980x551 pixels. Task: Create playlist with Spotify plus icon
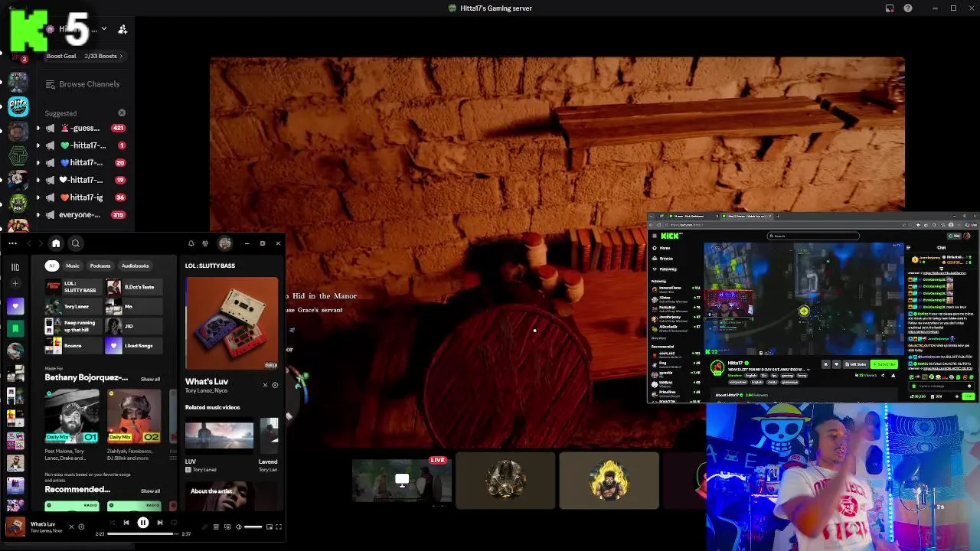coord(15,284)
